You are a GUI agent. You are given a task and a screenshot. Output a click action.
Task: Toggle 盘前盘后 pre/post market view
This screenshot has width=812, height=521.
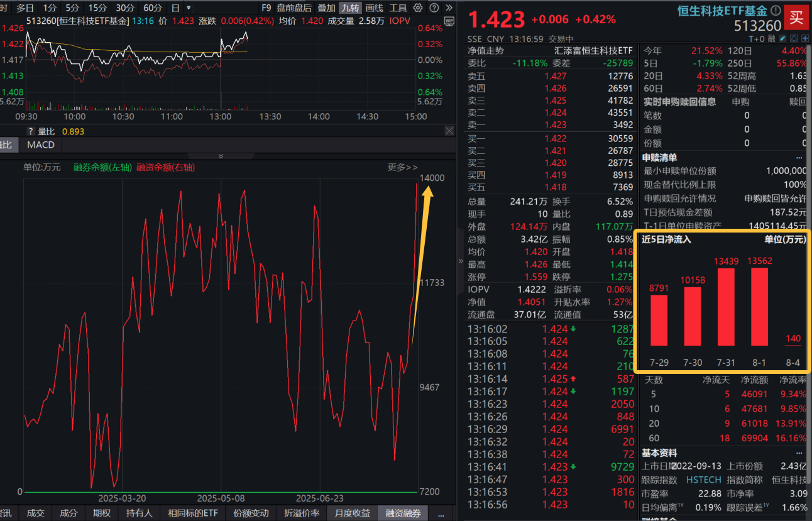point(294,8)
